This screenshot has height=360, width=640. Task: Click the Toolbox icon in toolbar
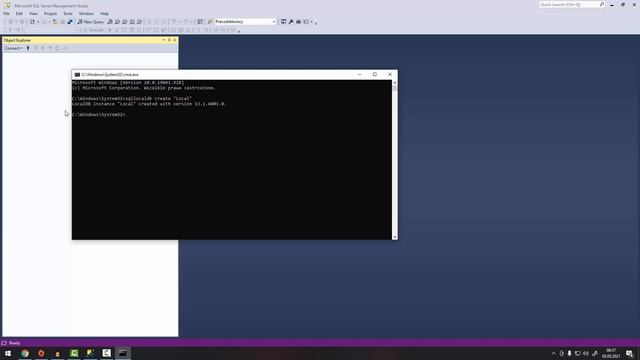tap(298, 22)
